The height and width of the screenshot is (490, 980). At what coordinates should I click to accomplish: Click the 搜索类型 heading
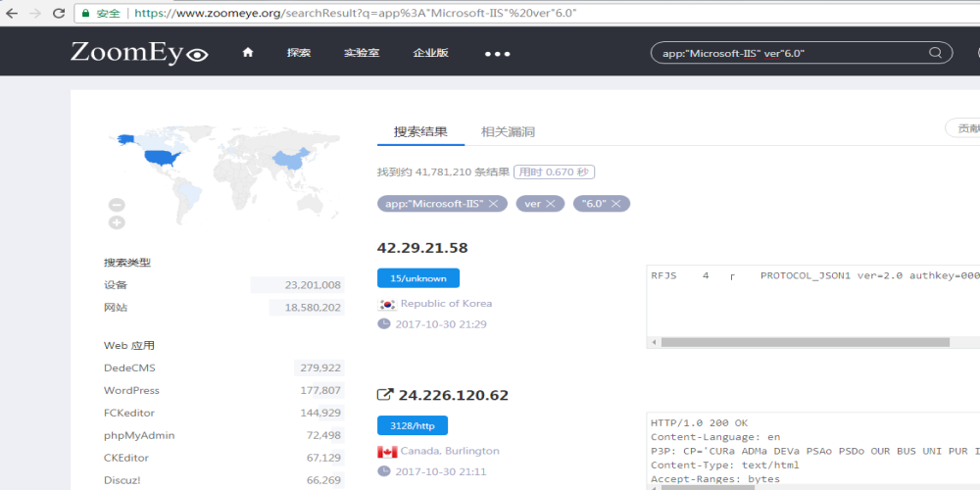coord(127,263)
